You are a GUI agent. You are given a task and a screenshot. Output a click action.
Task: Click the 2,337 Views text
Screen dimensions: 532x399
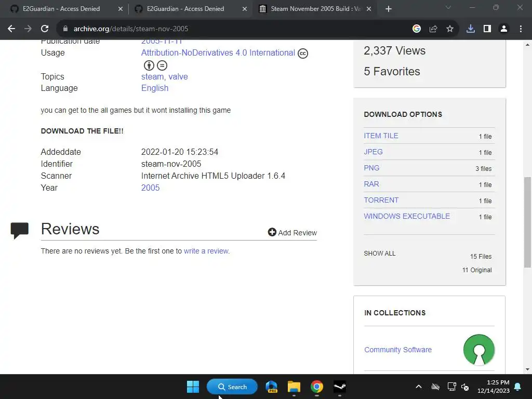click(x=395, y=50)
